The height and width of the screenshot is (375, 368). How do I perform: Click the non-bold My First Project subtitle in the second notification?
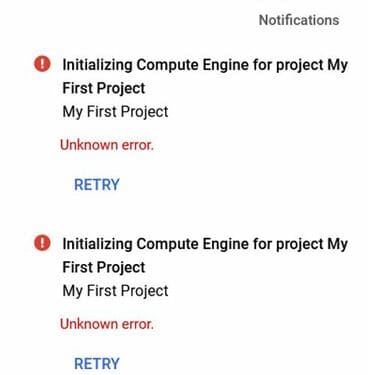115,291
